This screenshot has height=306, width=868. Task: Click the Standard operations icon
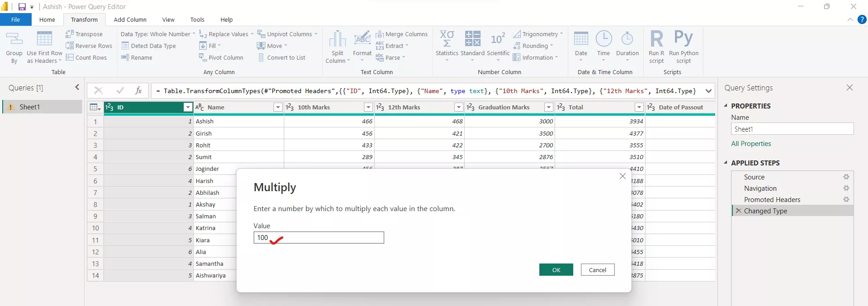(x=472, y=39)
